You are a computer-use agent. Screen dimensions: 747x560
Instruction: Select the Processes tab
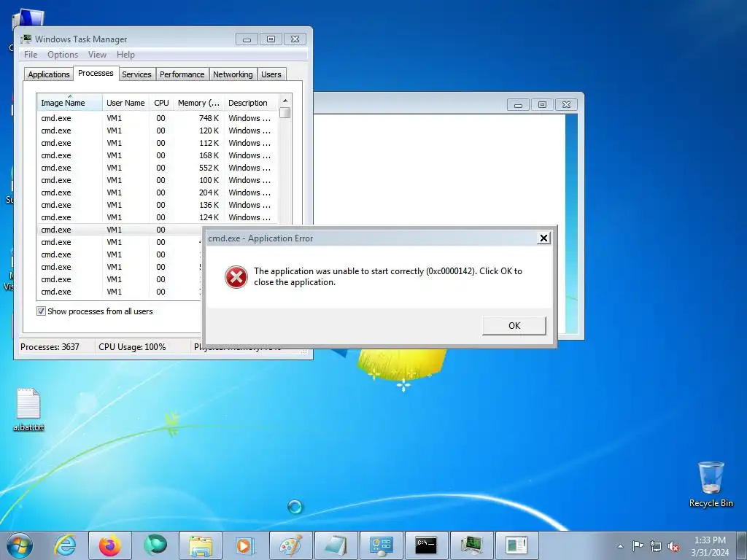(x=96, y=73)
